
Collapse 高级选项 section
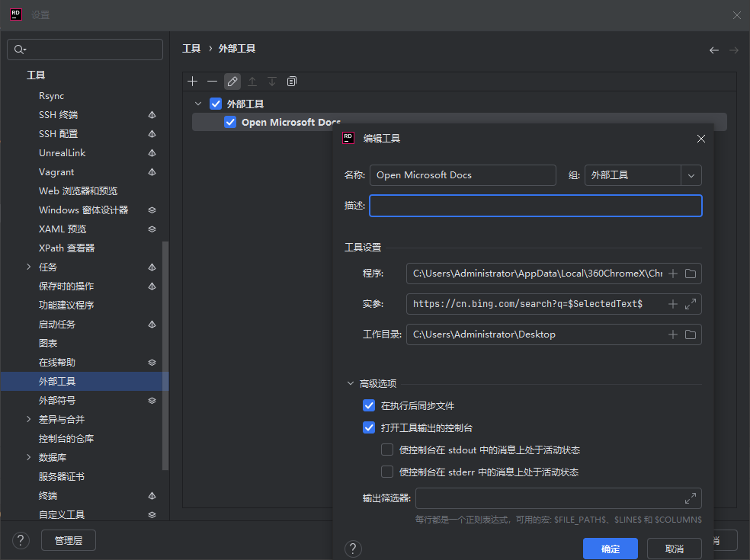click(350, 383)
